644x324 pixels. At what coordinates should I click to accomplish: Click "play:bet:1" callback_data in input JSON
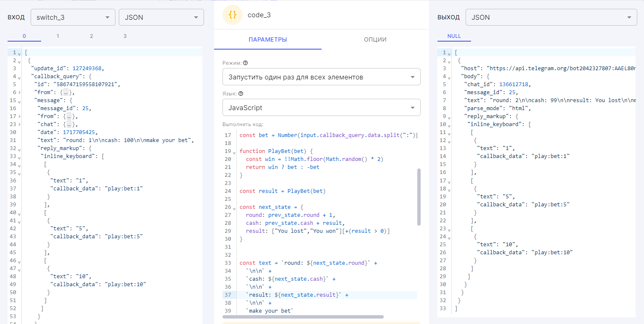[x=124, y=188]
